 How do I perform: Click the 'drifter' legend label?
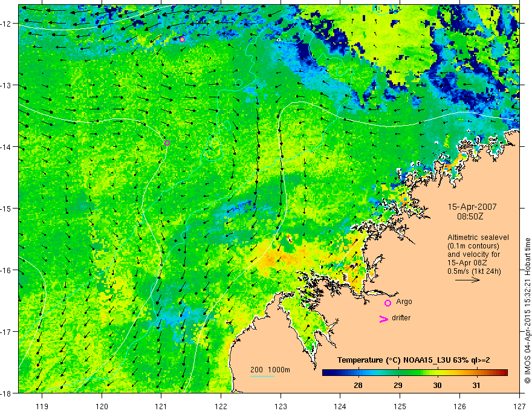pos(401,318)
